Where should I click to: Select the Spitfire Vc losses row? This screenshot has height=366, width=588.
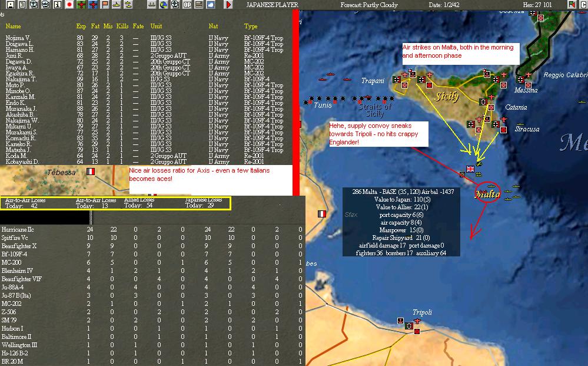(x=152, y=238)
